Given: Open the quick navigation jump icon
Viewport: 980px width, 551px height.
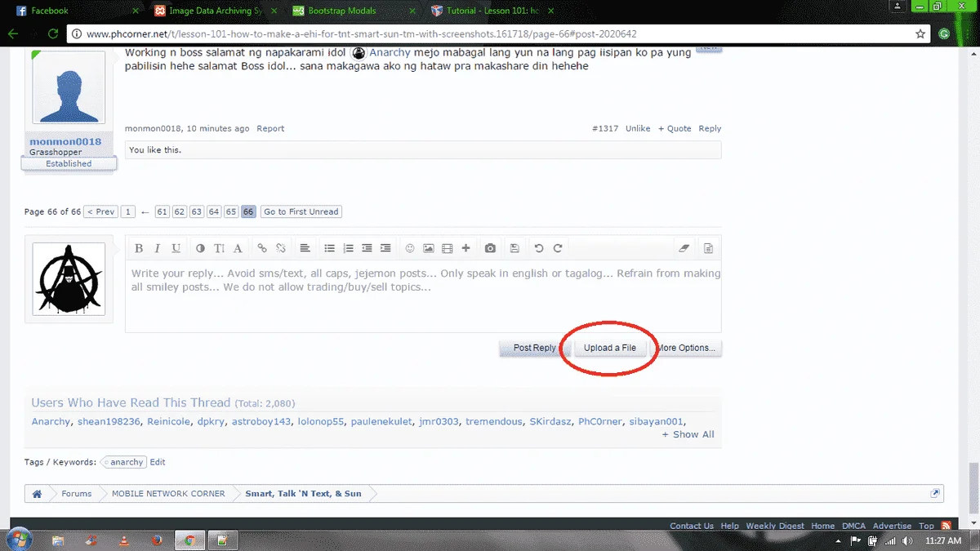Looking at the screenshot, I should coord(936,493).
